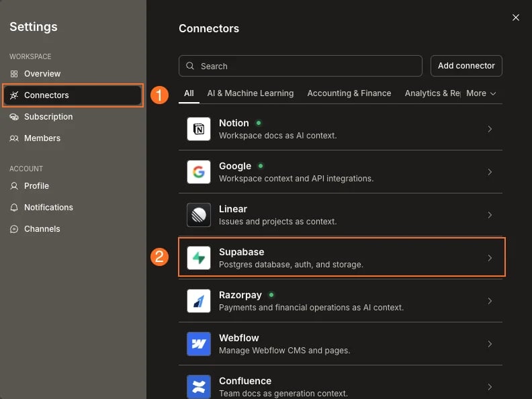Click the Channels chat icon

point(14,229)
